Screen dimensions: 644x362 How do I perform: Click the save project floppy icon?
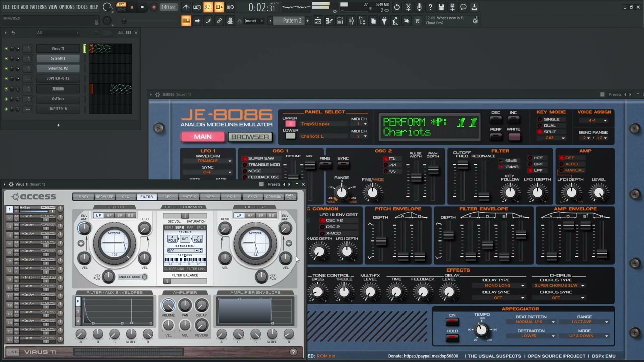click(x=441, y=7)
